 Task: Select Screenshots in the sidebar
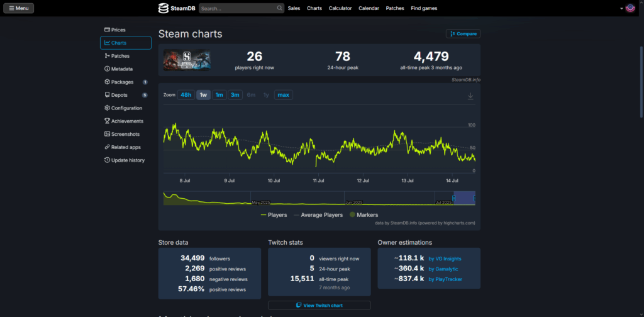click(x=126, y=134)
